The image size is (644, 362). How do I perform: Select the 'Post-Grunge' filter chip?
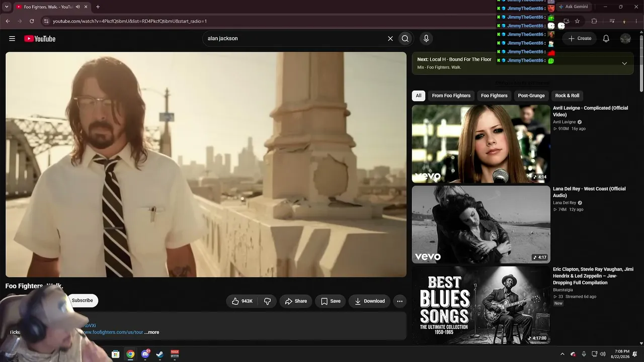[531, 96]
